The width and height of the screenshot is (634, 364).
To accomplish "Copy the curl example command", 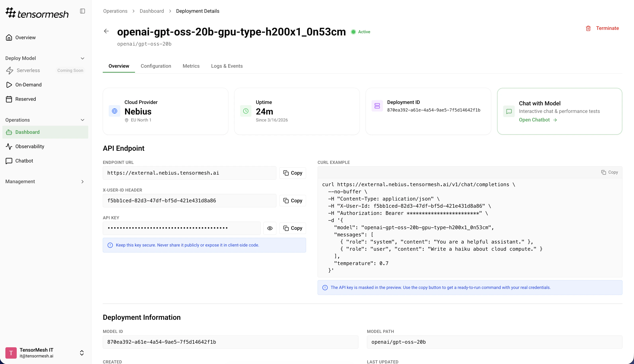I will (609, 172).
